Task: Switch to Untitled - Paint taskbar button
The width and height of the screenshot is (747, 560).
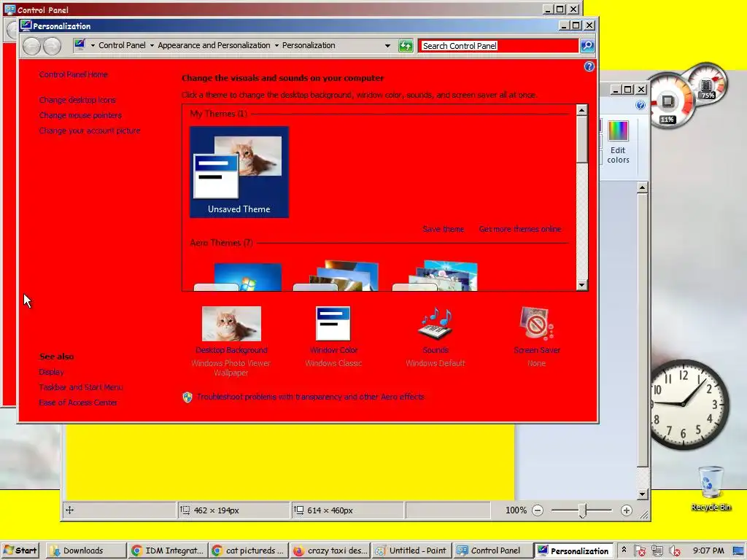Action: pos(411,551)
